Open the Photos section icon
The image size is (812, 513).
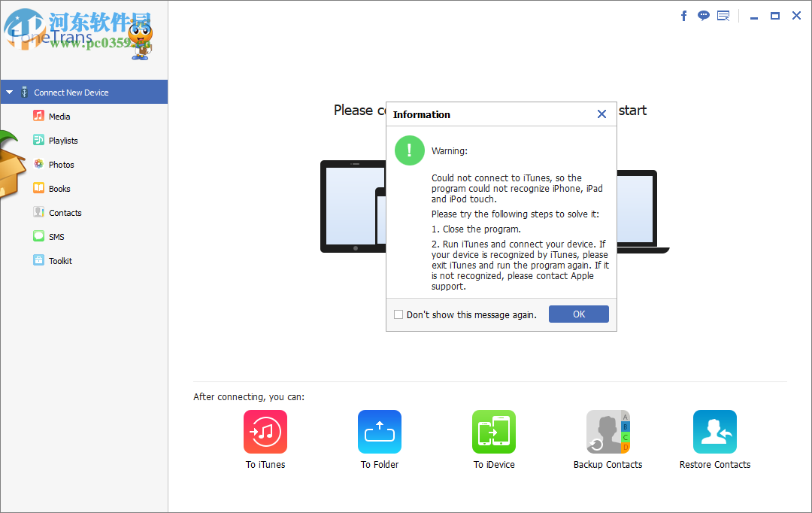pyautogui.click(x=39, y=164)
